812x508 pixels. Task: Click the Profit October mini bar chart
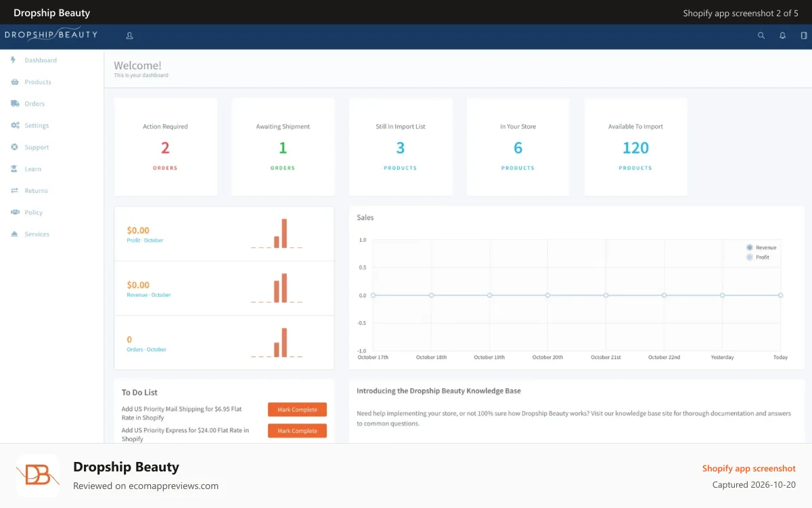coord(277,234)
